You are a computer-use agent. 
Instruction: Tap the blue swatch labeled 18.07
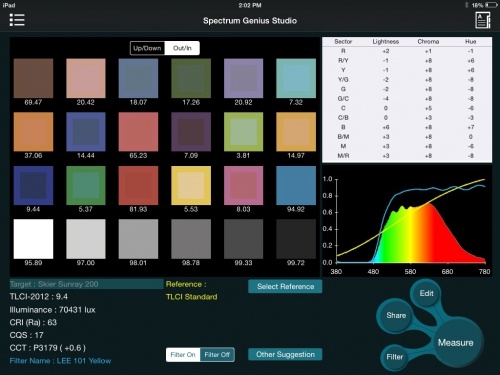click(x=138, y=78)
